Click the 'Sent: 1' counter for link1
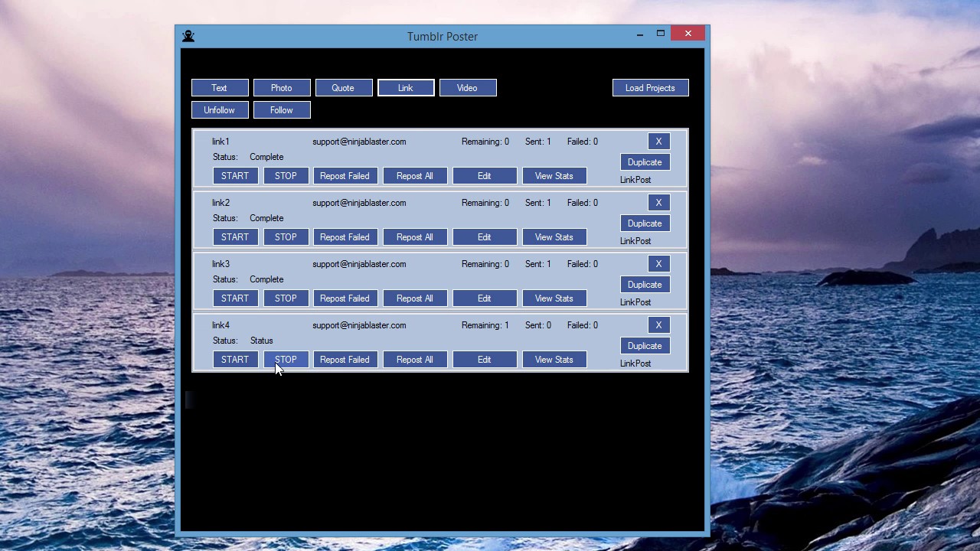Image resolution: width=980 pixels, height=551 pixels. [537, 142]
